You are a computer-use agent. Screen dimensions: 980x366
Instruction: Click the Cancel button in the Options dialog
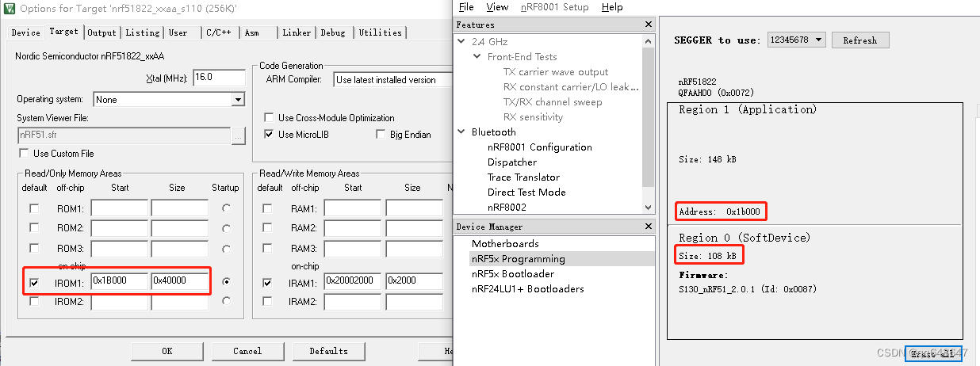(247, 351)
